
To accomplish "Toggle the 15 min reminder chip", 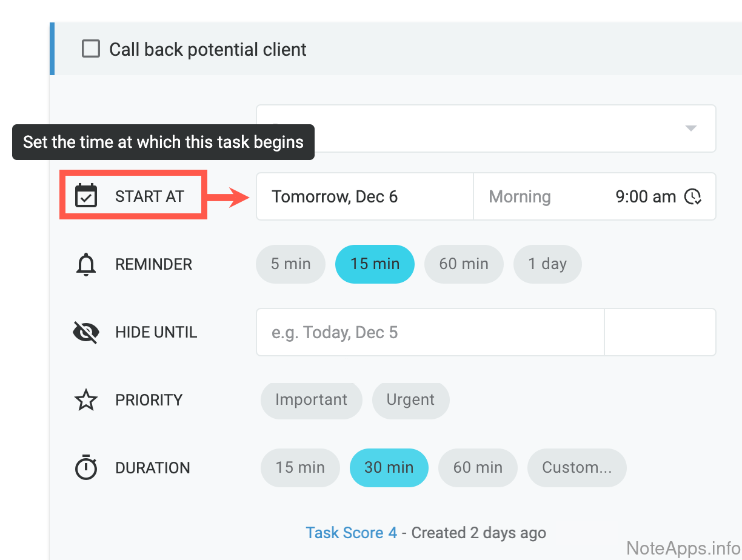I will 375,264.
